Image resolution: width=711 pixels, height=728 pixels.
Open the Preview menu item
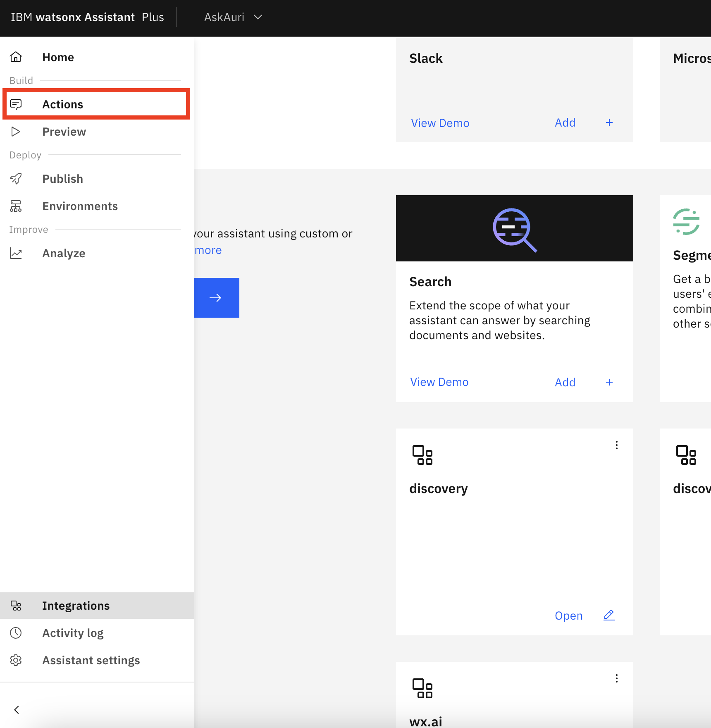(97, 132)
